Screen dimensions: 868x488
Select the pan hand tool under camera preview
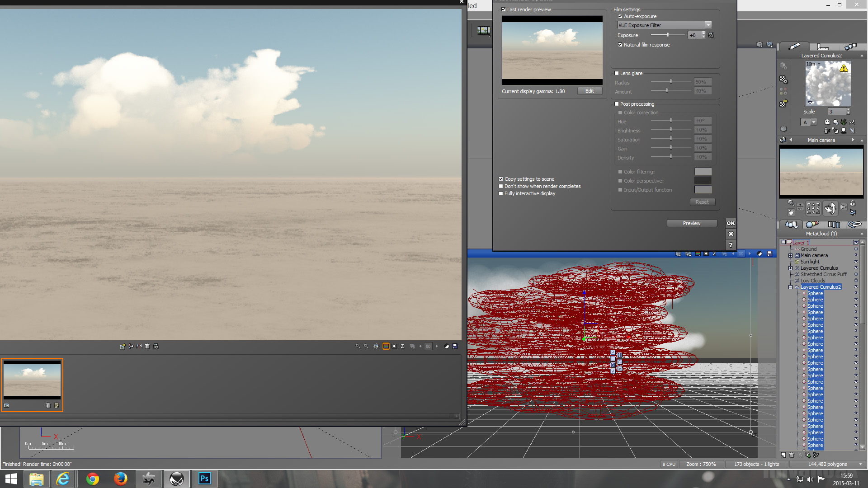tap(791, 212)
